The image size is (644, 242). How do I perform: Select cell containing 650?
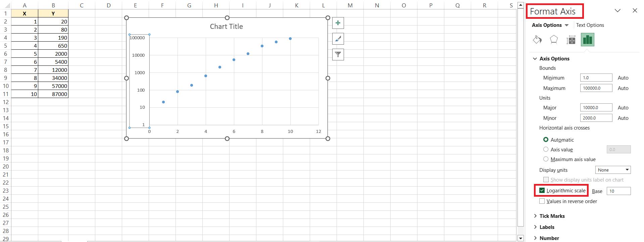(x=53, y=46)
